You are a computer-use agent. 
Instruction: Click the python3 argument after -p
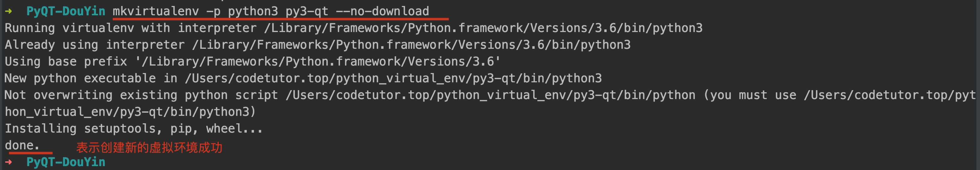(x=253, y=11)
